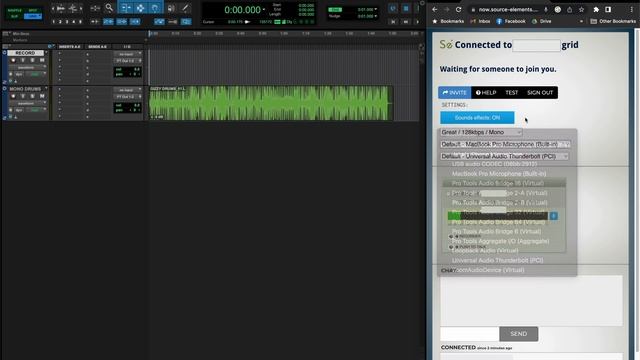Image resolution: width=640 pixels, height=360 pixels.
Task: Toggle Link Track and Edit Selection button
Action: pos(122,21)
